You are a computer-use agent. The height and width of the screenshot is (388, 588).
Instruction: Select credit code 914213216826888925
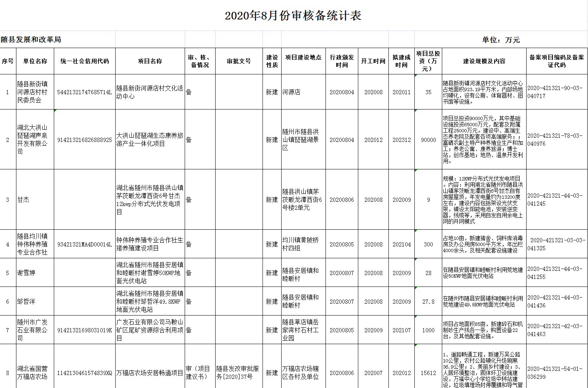click(85, 140)
